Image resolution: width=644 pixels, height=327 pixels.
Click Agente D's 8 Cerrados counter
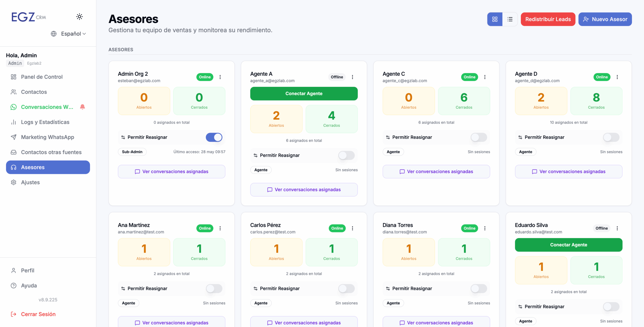596,101
